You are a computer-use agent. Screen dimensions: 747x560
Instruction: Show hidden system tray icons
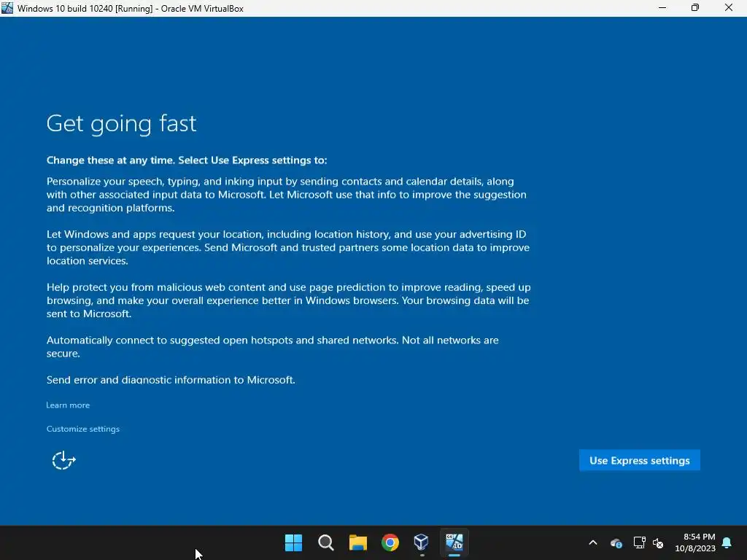593,542
